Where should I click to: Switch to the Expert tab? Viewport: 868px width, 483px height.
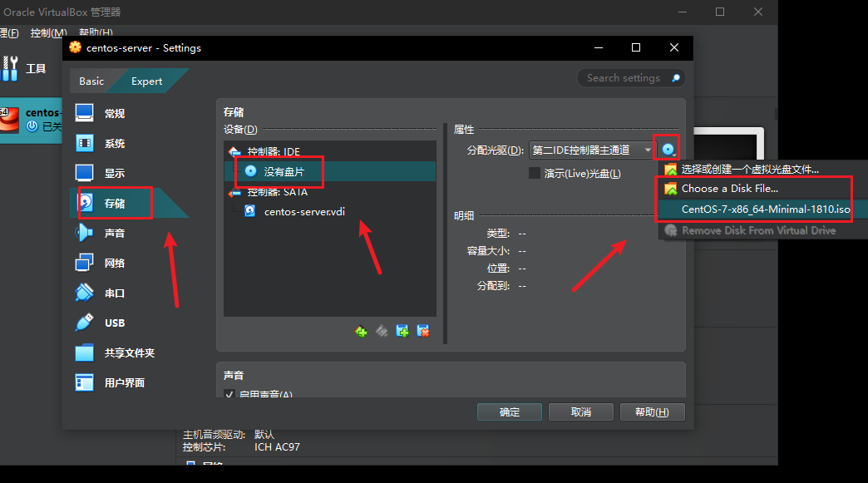click(x=146, y=81)
